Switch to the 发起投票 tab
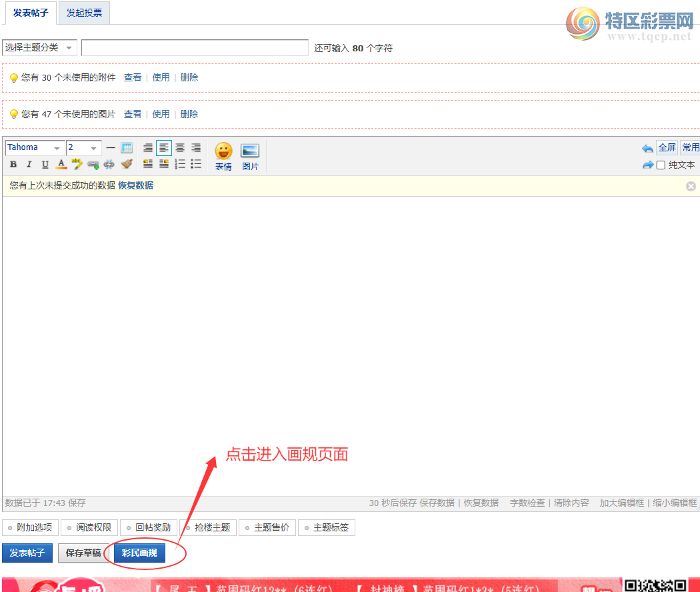Viewport: 700px width, 592px height. coord(83,13)
